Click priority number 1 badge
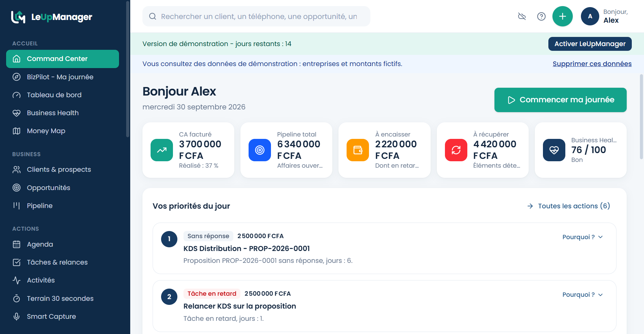 tap(169, 239)
